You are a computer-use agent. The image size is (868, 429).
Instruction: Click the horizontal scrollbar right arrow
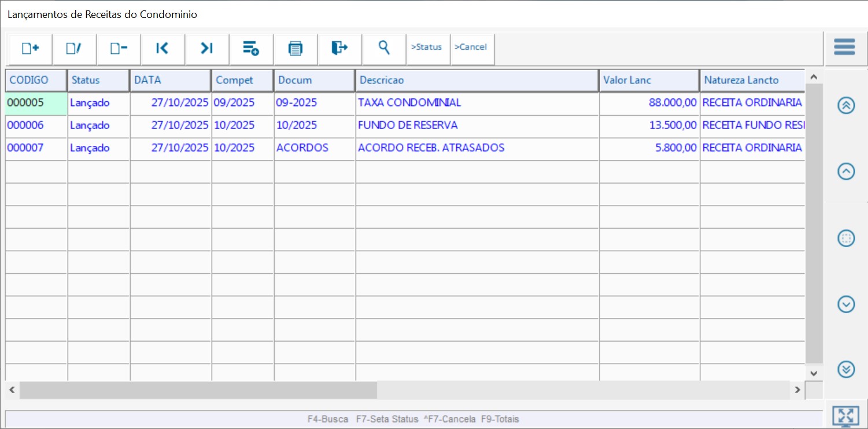coord(797,390)
